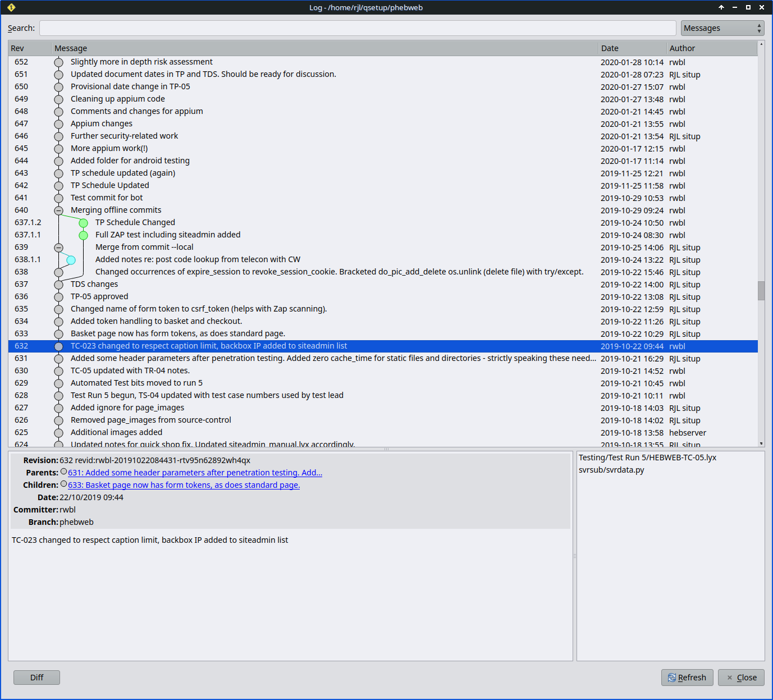The image size is (773, 700).
Task: Click the Author column header
Action: pos(712,48)
